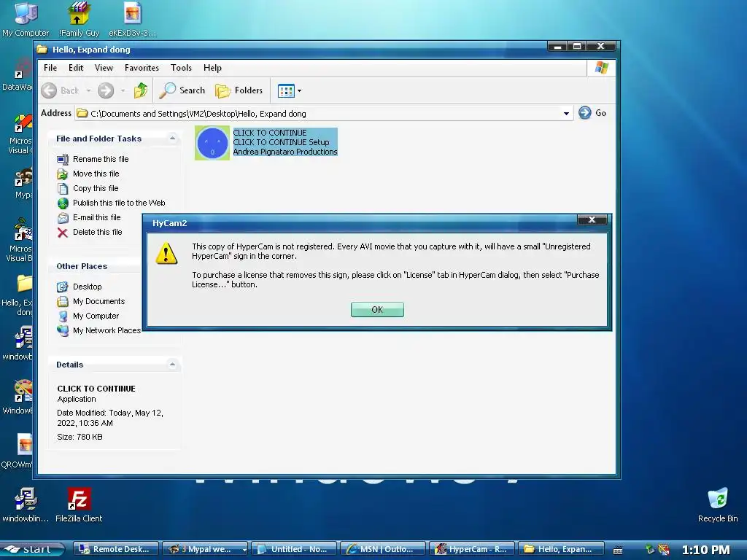Open the Edit menu
The image size is (747, 560).
tap(76, 68)
